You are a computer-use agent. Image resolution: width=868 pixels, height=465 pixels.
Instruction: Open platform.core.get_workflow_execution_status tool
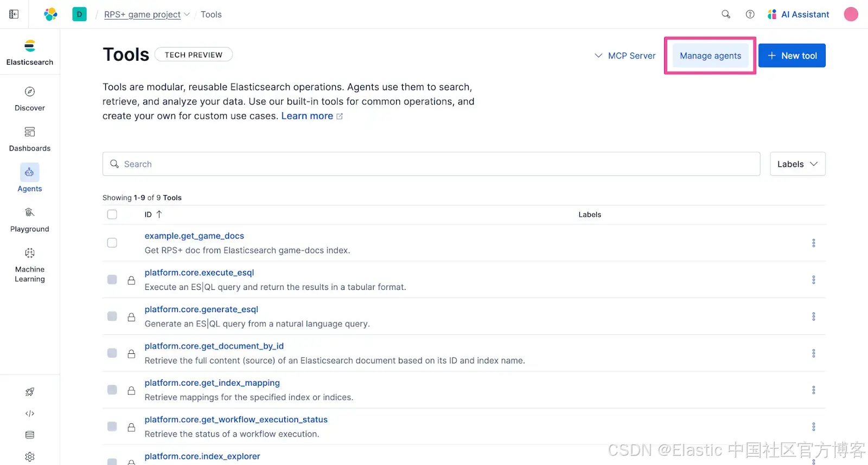(236, 419)
